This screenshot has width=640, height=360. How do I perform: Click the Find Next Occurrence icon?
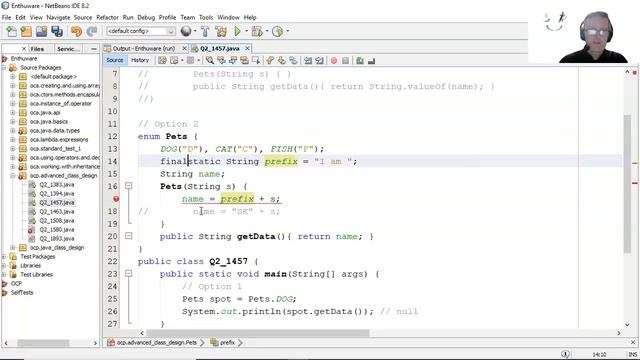coord(233,60)
